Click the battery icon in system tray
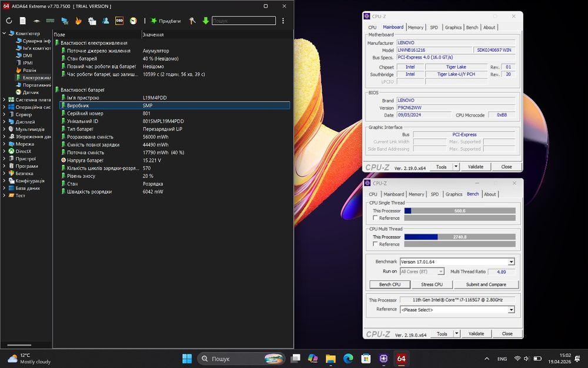 coord(537,359)
